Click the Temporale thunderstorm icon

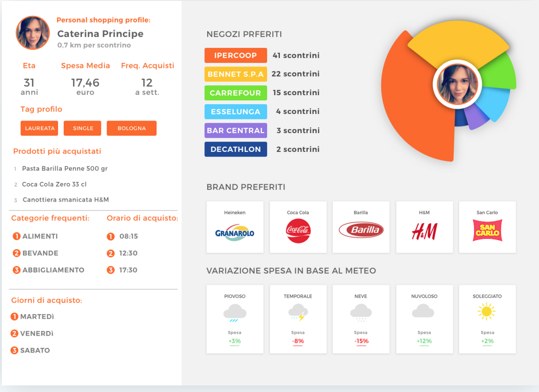(298, 313)
